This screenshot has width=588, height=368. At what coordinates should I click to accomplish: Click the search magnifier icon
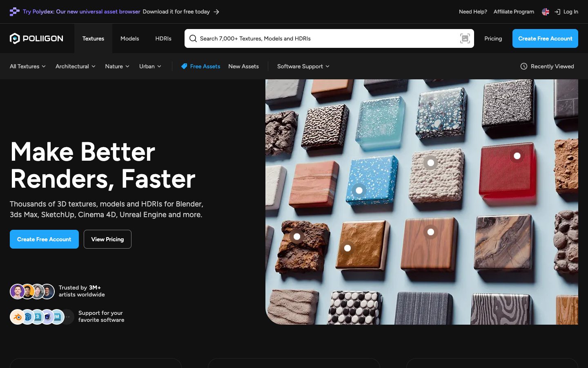193,38
